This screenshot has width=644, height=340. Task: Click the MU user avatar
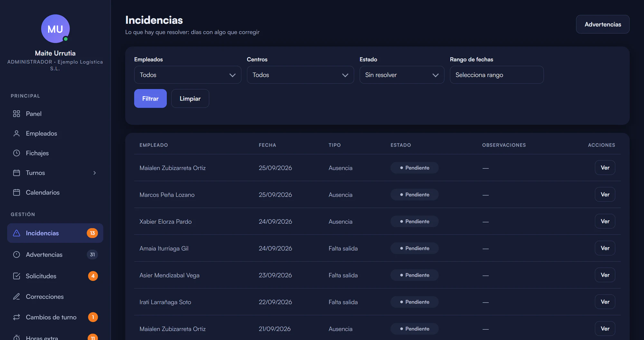55,29
